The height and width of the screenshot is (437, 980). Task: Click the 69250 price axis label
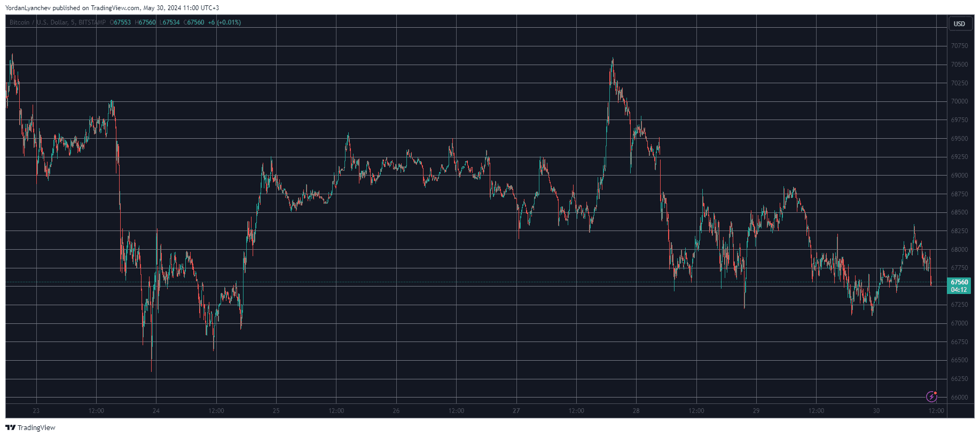[959, 157]
